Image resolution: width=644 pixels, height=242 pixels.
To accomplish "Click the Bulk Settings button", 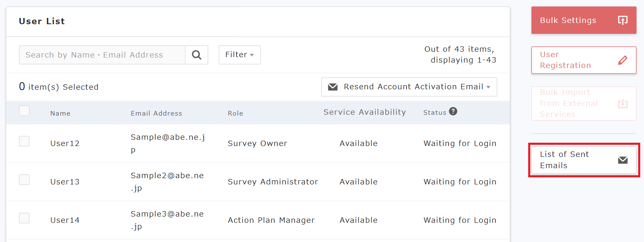I will coord(583,20).
